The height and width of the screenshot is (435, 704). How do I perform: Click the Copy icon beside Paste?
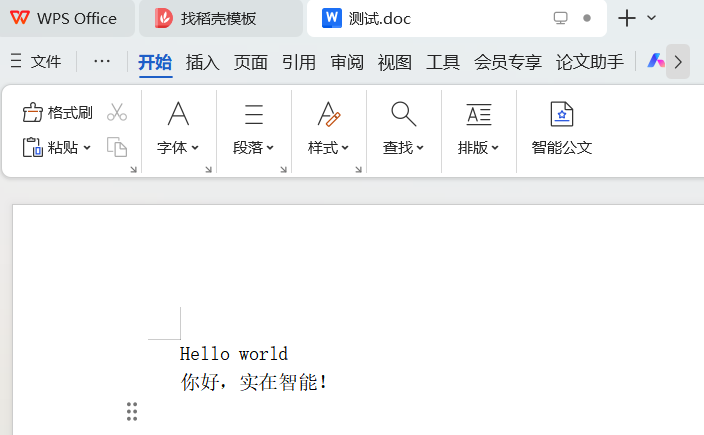point(117,147)
